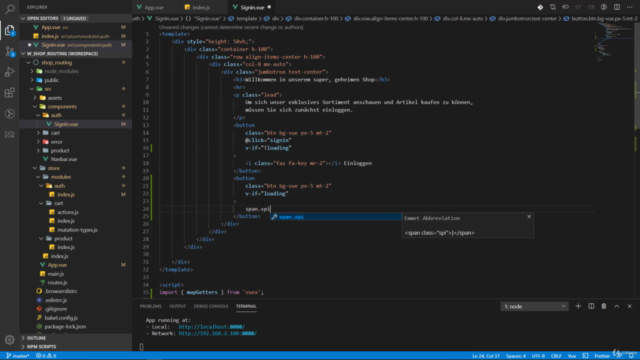This screenshot has height=360, width=640.
Task: Open the Source Control view icon
Action: point(9,51)
